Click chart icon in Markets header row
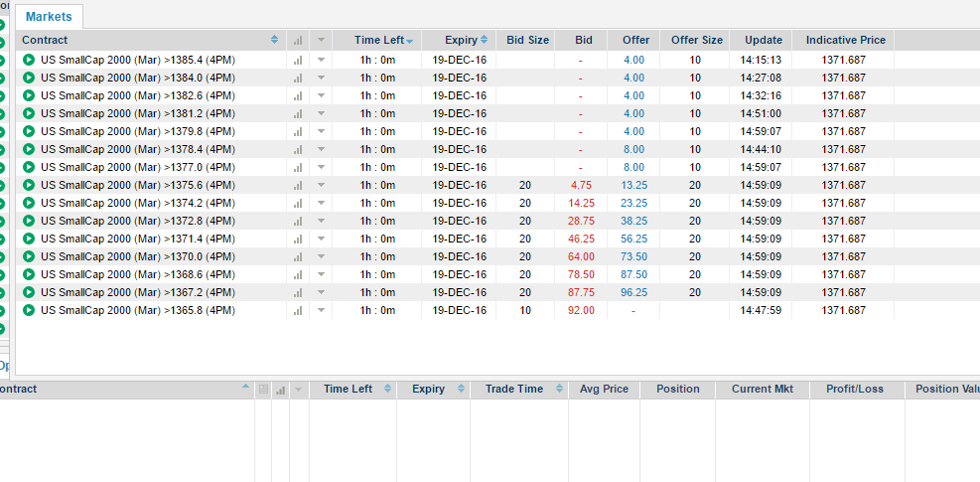This screenshot has width=980, height=482. click(x=298, y=40)
